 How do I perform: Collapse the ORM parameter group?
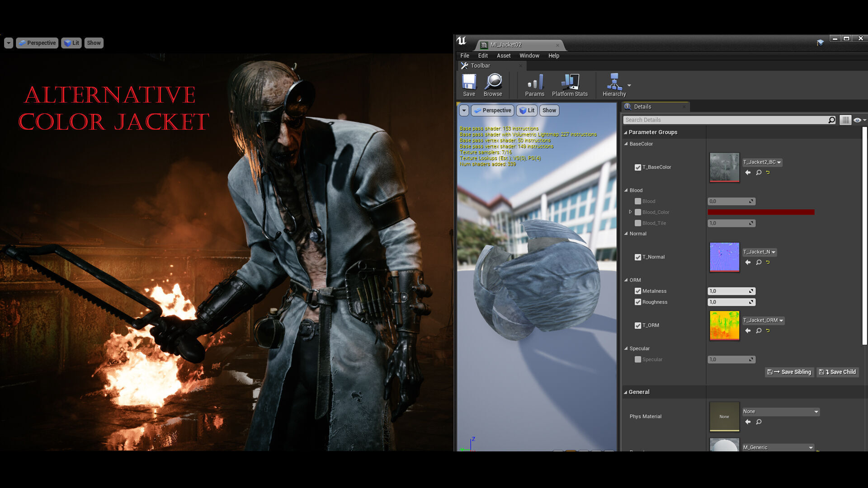626,280
